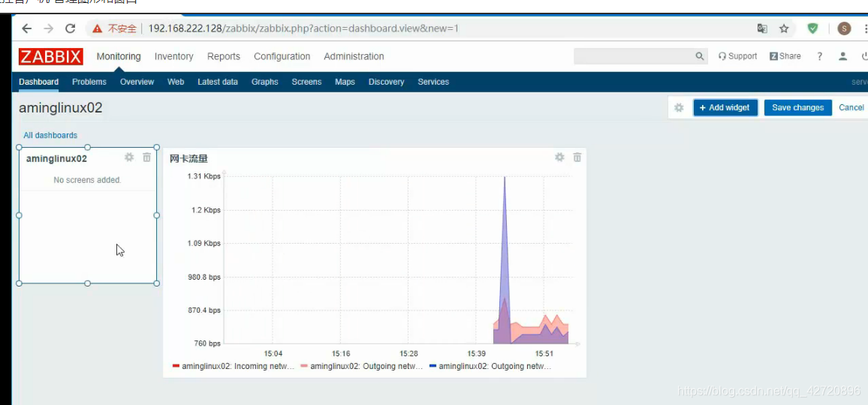Go back with the browser back arrow
The image size is (868, 405).
(x=26, y=28)
